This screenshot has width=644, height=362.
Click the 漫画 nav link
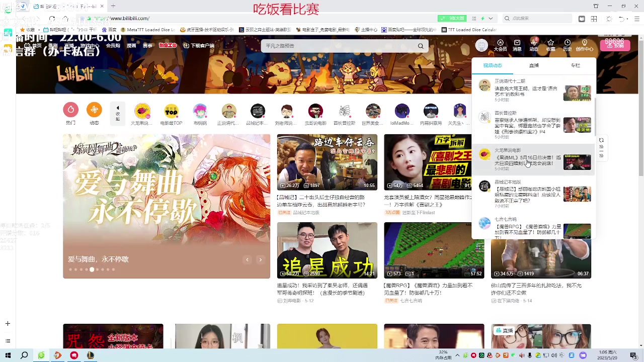point(131,46)
